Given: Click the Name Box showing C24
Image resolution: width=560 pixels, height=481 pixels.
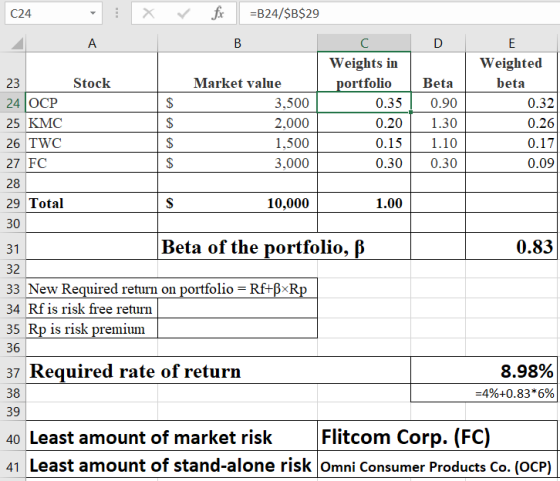Looking at the screenshot, I should tap(53, 13).
